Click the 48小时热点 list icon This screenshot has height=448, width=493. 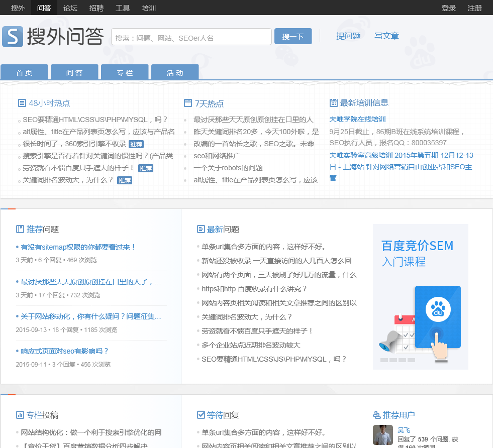(22, 103)
